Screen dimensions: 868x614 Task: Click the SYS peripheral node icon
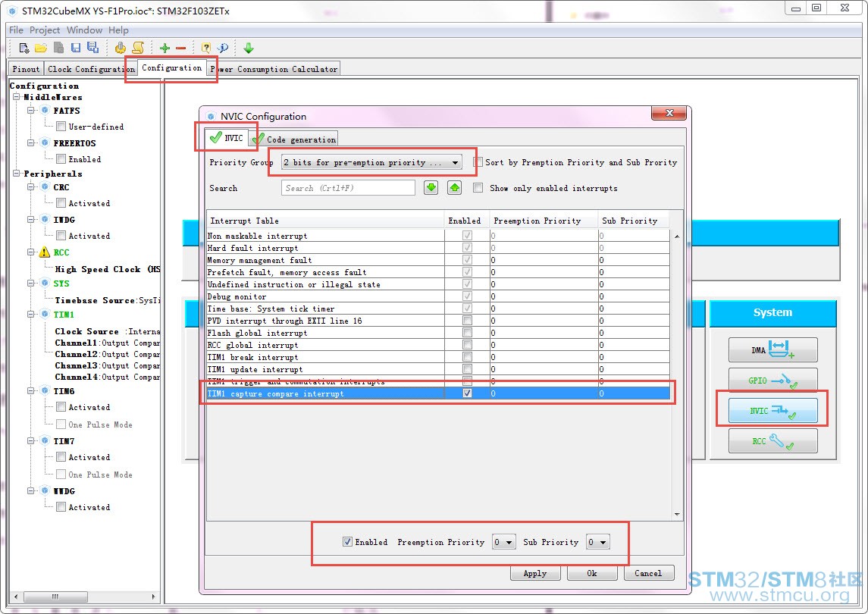45,284
